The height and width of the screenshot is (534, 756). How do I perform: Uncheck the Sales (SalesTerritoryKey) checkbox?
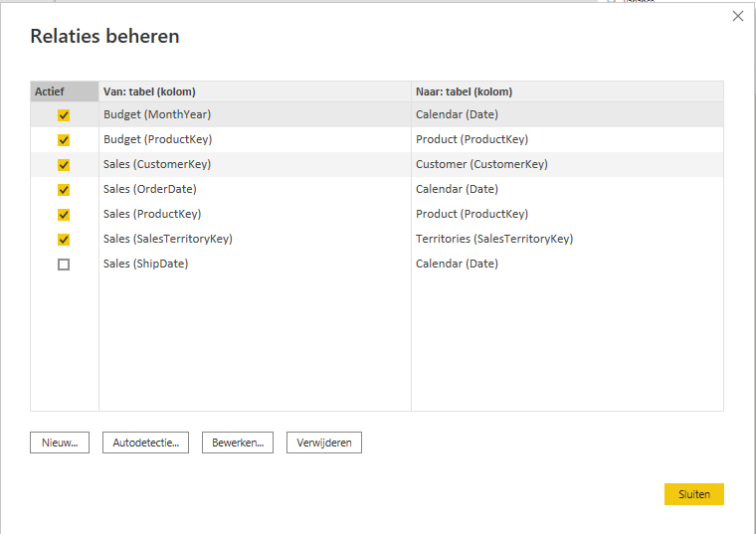[64, 240]
